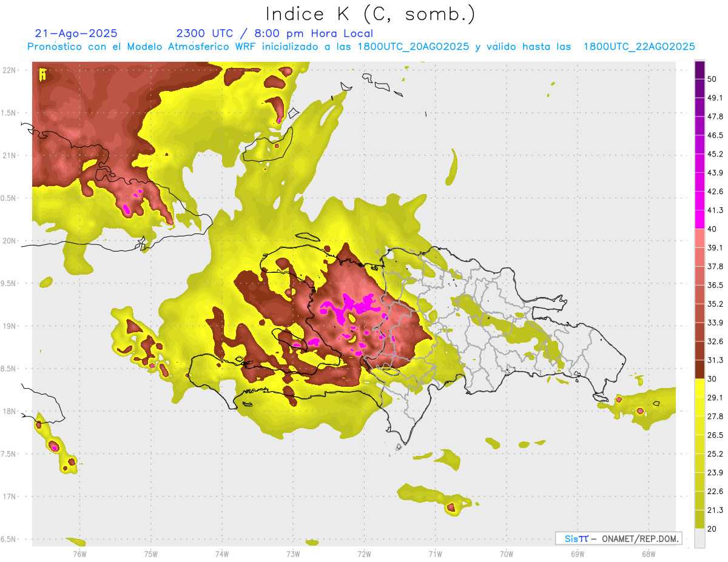Viewport: 728px width, 562px height.
Task: Click the colorbar value "36.5"
Action: tap(715, 285)
